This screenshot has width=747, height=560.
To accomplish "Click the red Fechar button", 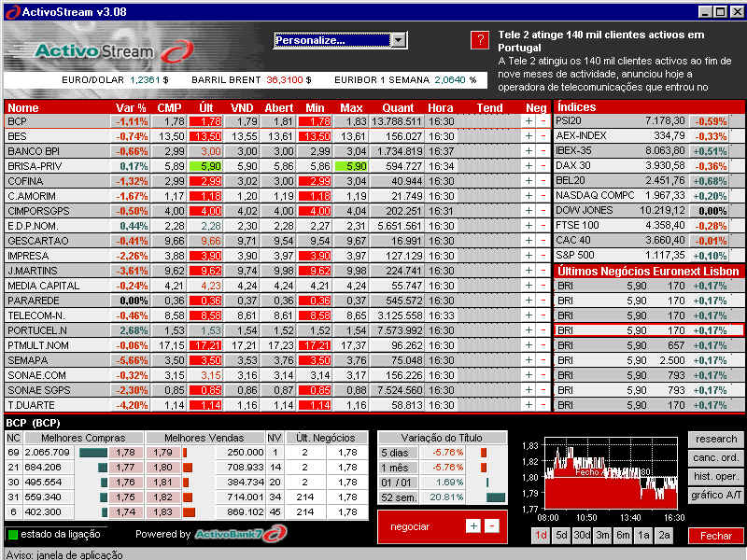I will (715, 536).
